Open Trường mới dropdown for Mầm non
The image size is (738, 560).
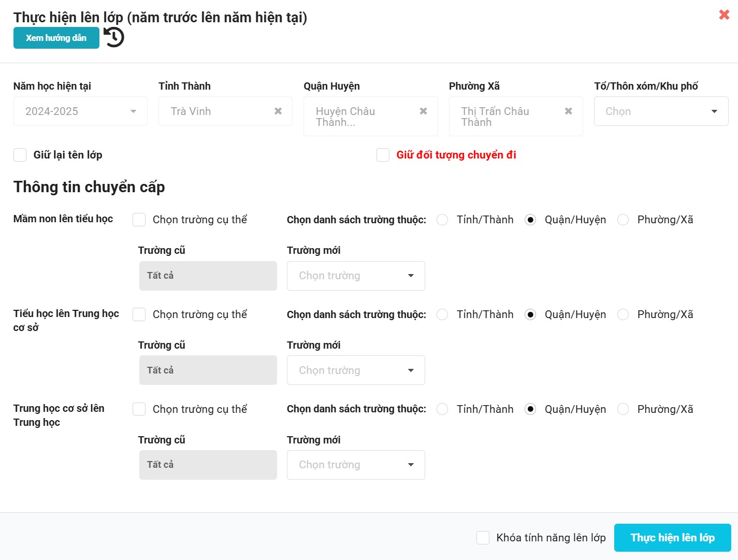356,276
